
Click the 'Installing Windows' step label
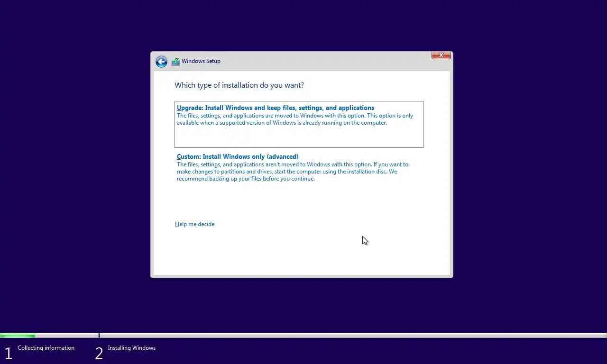[131, 348]
